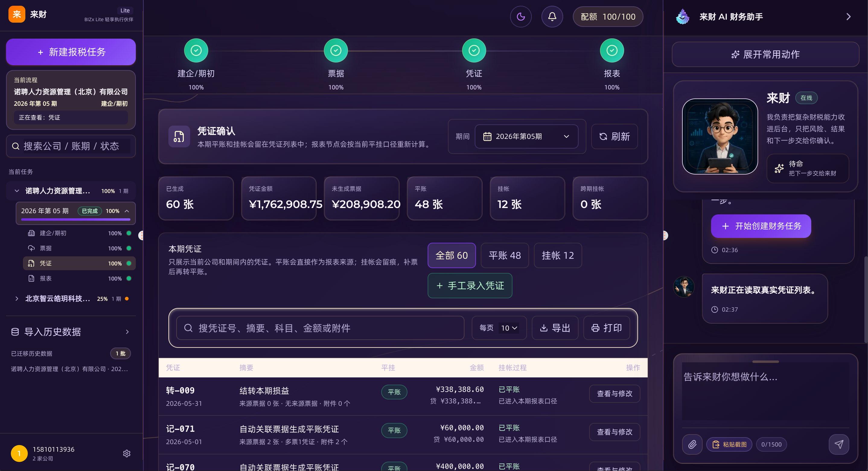This screenshot has height=471, width=868.
Task: Click the 凭证确认 document icon
Action: pos(179,136)
